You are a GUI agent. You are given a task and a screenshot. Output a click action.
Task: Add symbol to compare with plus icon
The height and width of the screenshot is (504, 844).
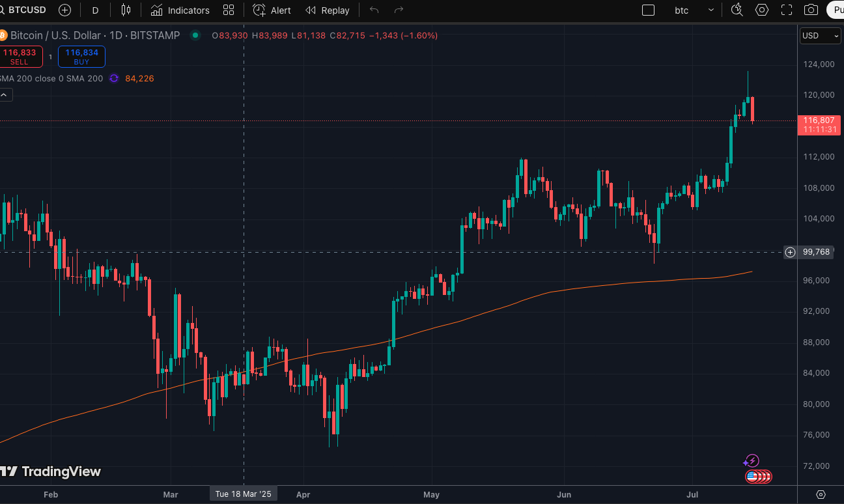[64, 10]
